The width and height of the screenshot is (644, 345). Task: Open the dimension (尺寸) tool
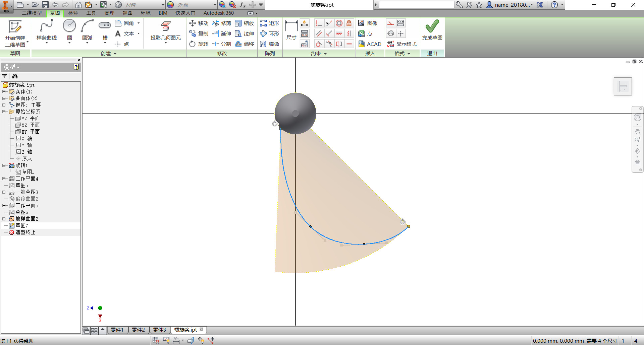(x=291, y=30)
